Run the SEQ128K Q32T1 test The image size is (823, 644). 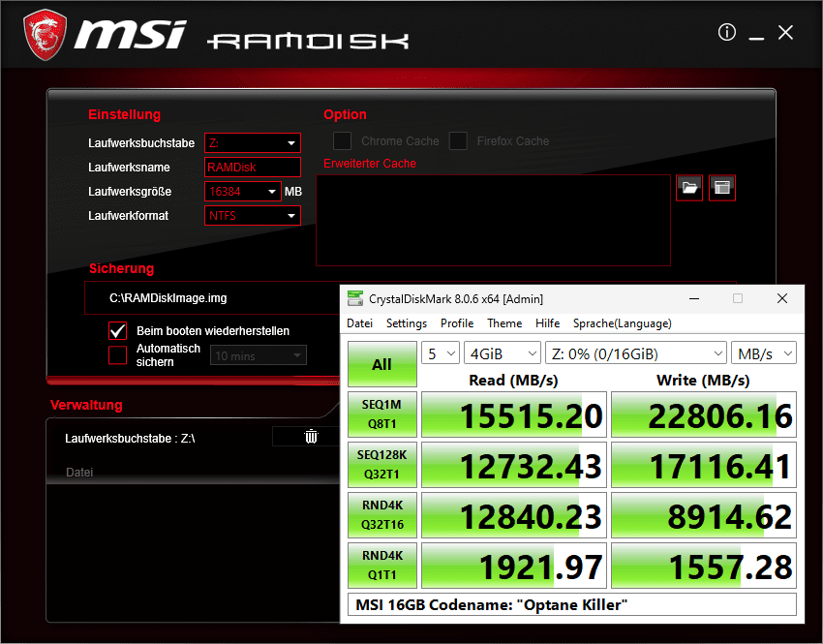382,465
